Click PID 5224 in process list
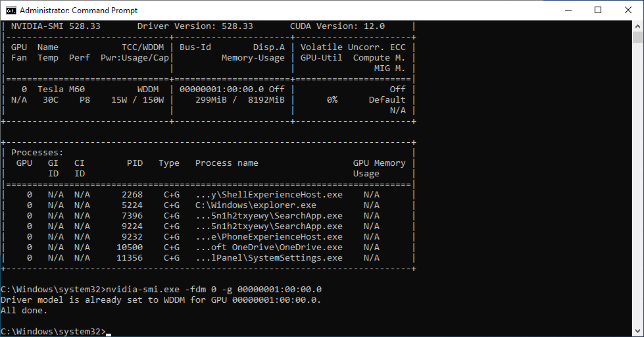Viewport: 644px width, 337px height. (x=132, y=205)
